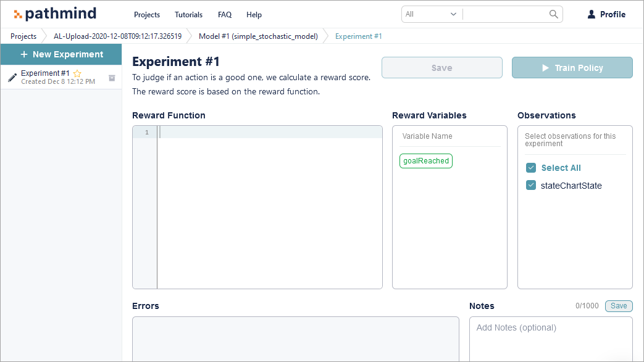The image size is (644, 362).
Task: Click the pencil icon to edit Experiment #1
Action: [12, 77]
